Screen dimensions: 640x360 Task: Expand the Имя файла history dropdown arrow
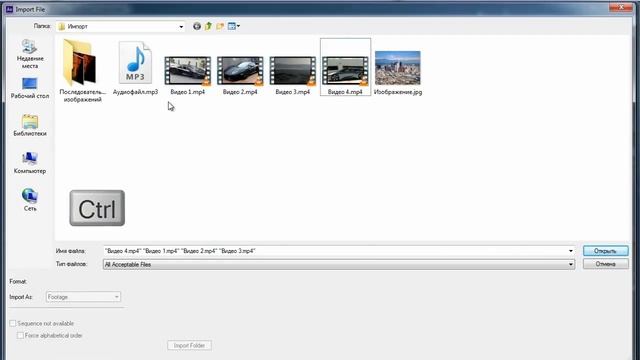571,251
